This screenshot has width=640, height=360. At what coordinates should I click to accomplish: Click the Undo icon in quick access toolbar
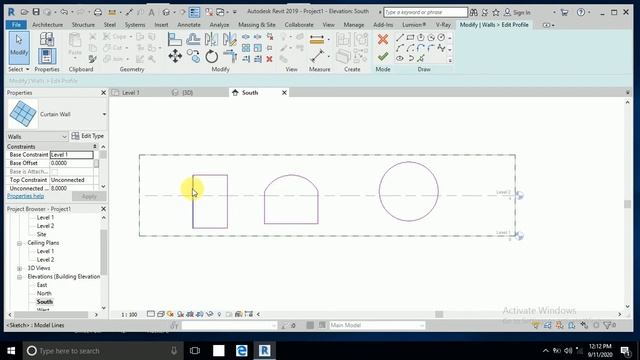tap(64, 12)
